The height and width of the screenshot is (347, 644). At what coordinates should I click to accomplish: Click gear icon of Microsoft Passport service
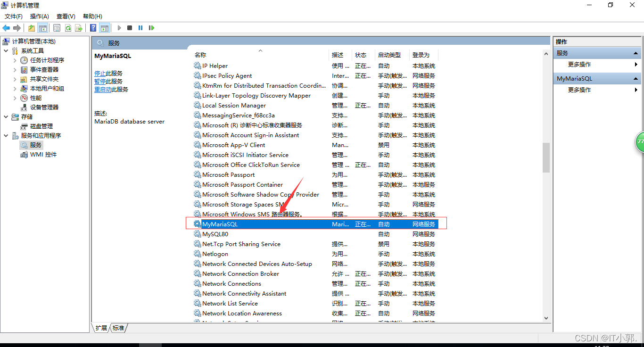(x=198, y=175)
